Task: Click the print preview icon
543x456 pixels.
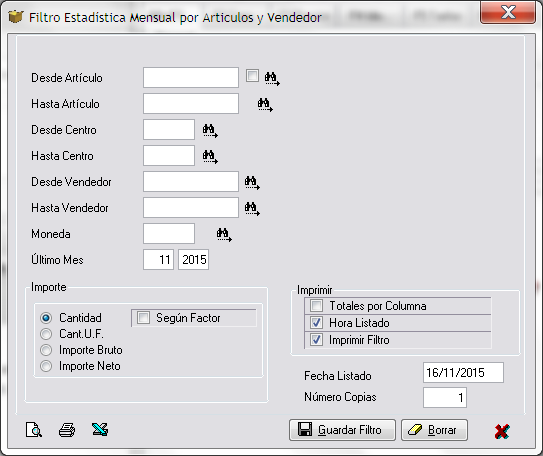Action: point(34,430)
